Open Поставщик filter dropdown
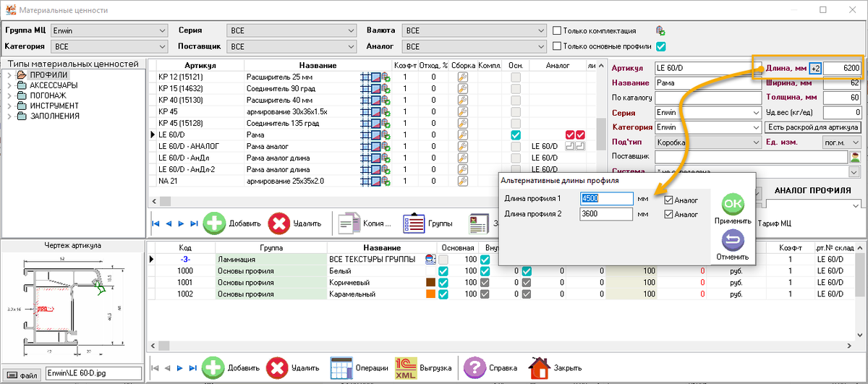Image resolution: width=868 pixels, height=384 pixels. 291,46
